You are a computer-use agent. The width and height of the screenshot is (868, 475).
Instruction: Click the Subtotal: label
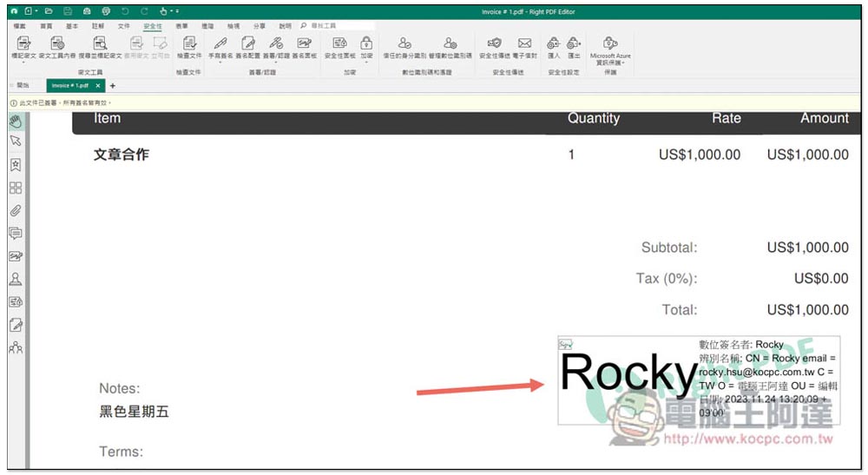pyautogui.click(x=669, y=247)
